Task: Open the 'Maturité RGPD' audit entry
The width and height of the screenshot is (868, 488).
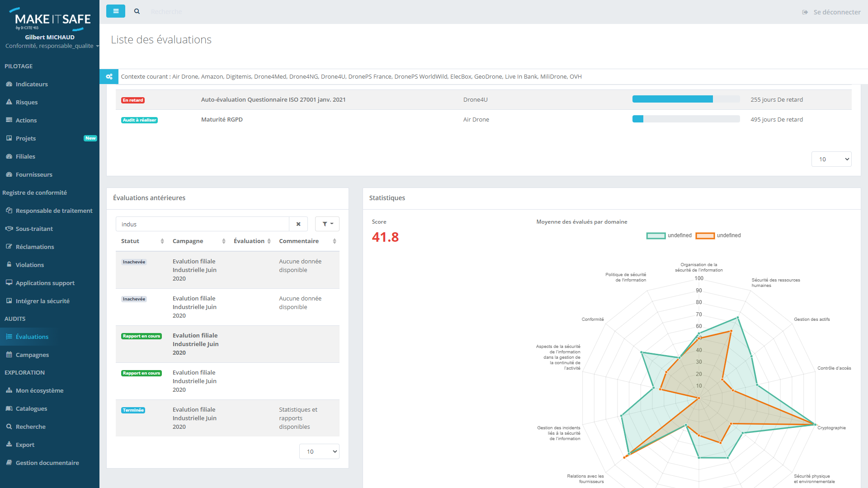Action: coord(222,119)
